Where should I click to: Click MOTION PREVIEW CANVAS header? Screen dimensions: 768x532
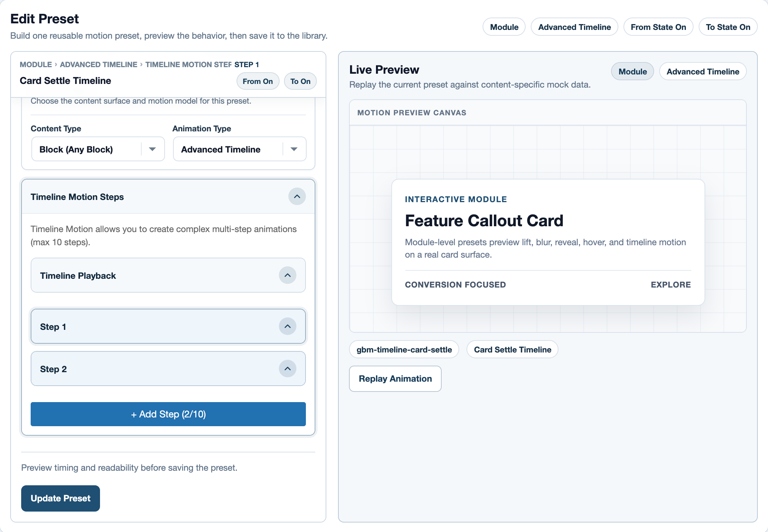pyautogui.click(x=412, y=113)
